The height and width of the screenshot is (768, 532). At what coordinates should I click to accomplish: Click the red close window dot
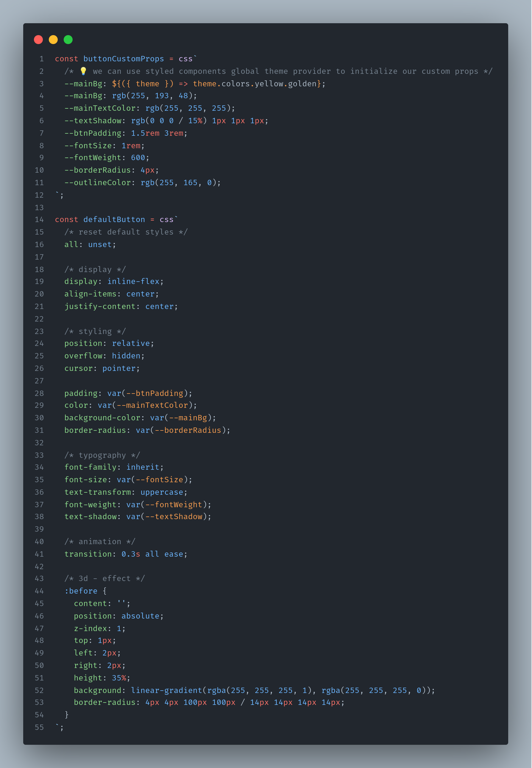coord(38,40)
